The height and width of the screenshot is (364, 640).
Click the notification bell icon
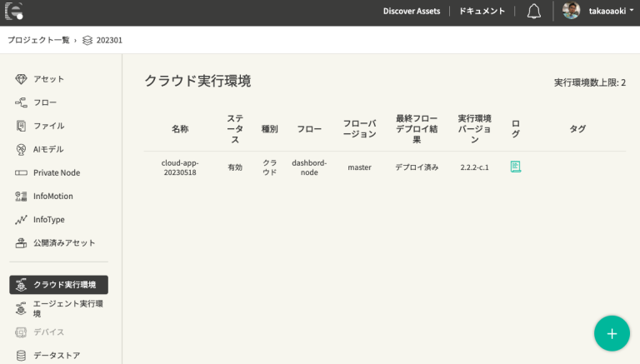click(534, 11)
